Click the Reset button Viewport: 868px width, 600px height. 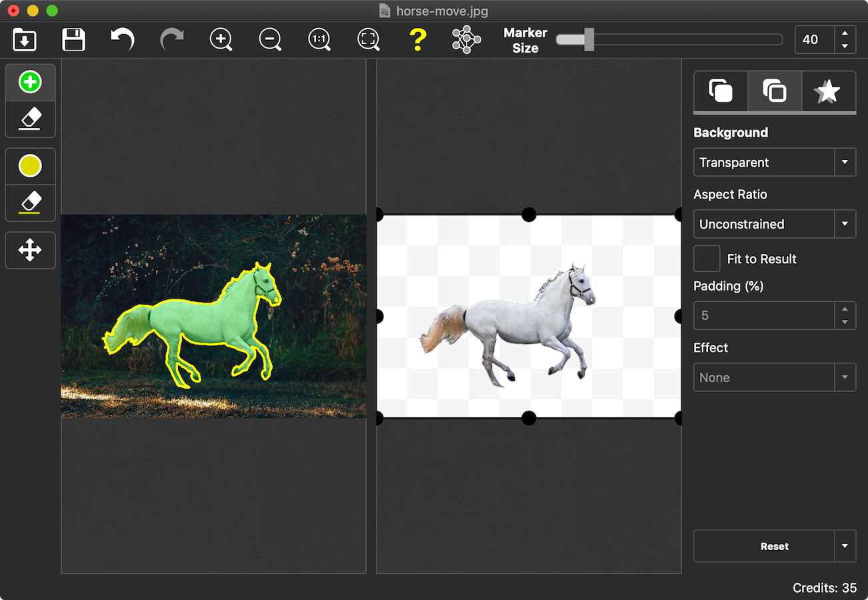click(x=764, y=547)
